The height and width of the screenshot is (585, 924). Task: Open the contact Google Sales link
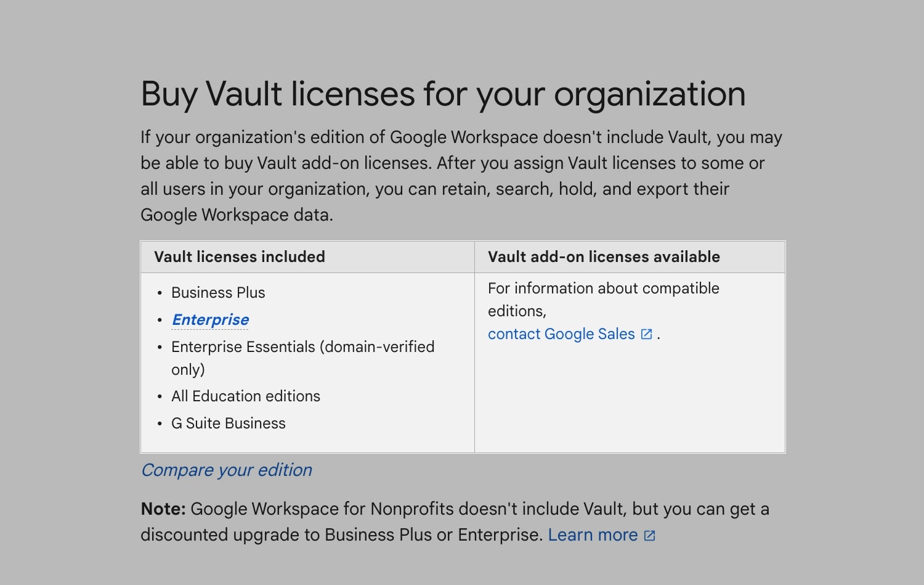(x=561, y=333)
